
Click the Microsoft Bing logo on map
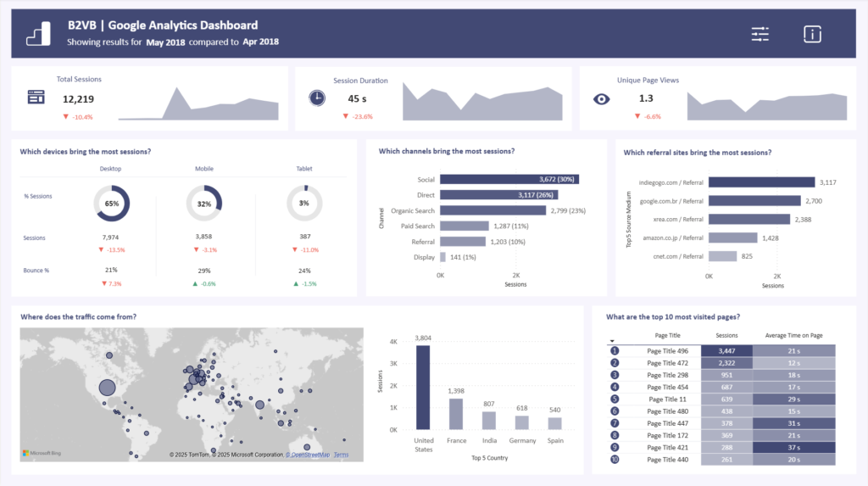pos(42,454)
